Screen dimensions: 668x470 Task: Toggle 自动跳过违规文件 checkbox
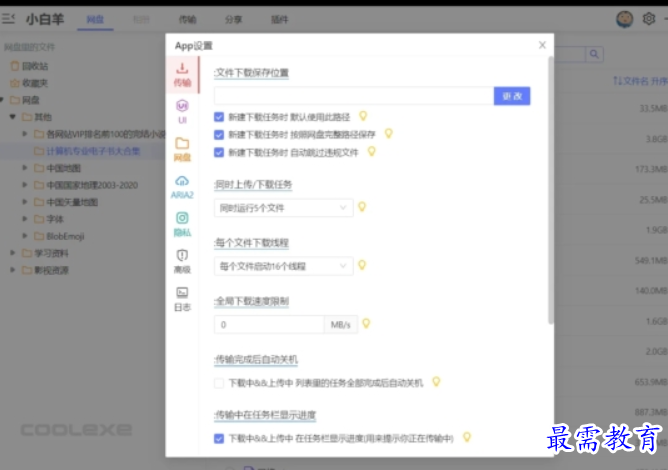(219, 153)
